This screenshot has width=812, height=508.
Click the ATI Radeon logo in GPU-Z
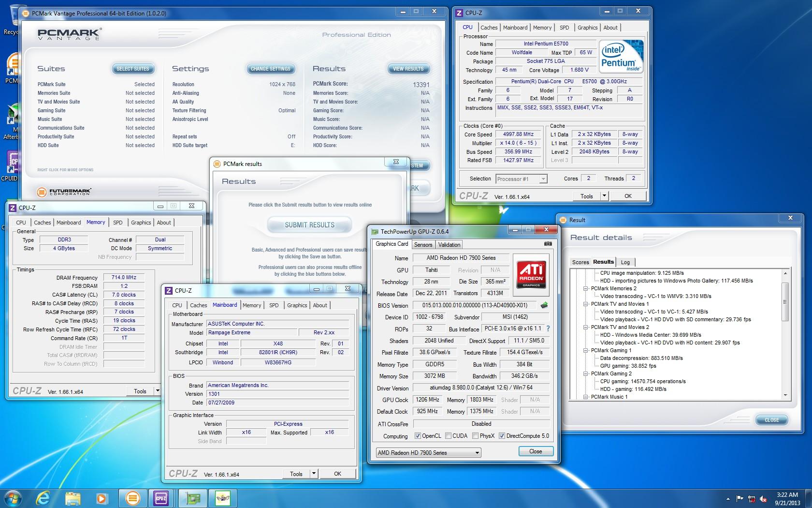531,274
